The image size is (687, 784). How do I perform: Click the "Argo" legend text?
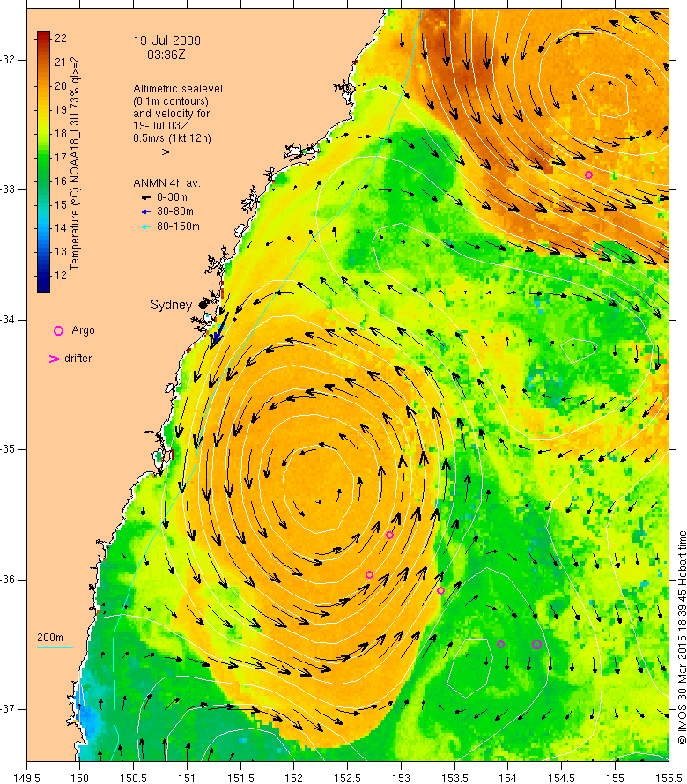83,330
